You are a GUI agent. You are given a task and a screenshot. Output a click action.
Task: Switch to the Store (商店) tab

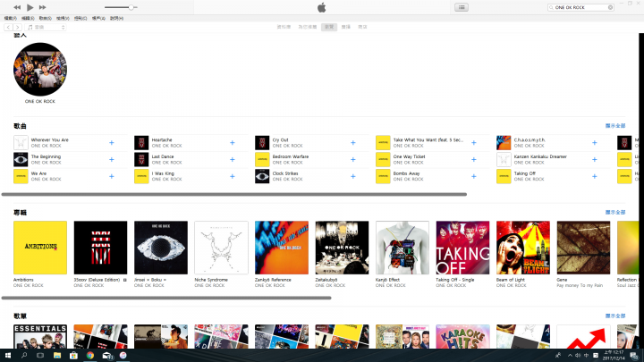(x=362, y=27)
